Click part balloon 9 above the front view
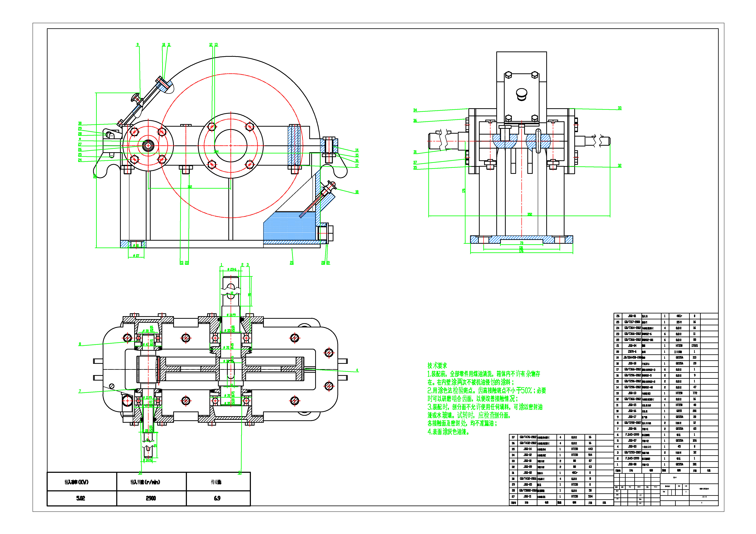Screen dimensions: 756x534 coord(138,45)
